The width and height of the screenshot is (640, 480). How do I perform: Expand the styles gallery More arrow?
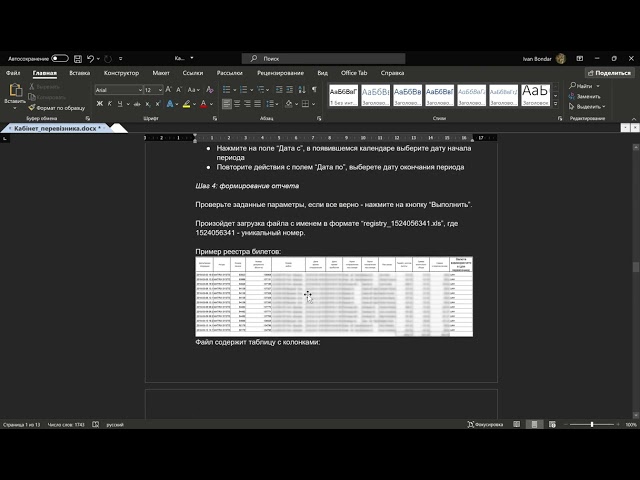(x=556, y=104)
